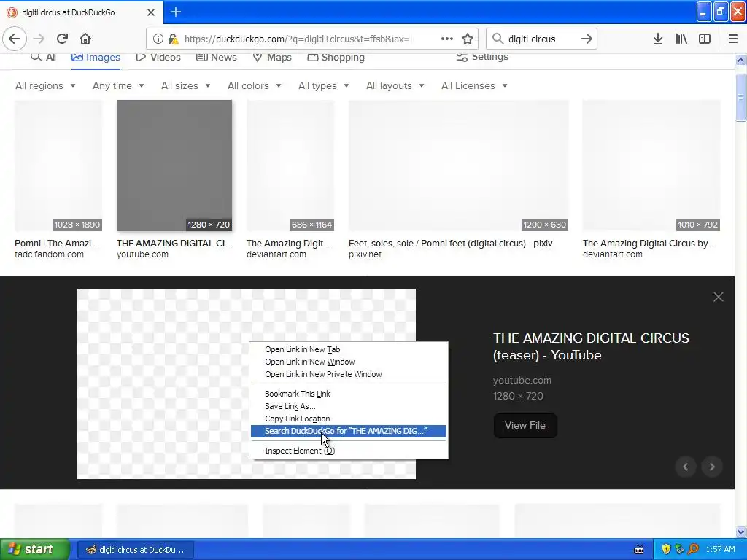Open the Library menu icon

pos(681,39)
